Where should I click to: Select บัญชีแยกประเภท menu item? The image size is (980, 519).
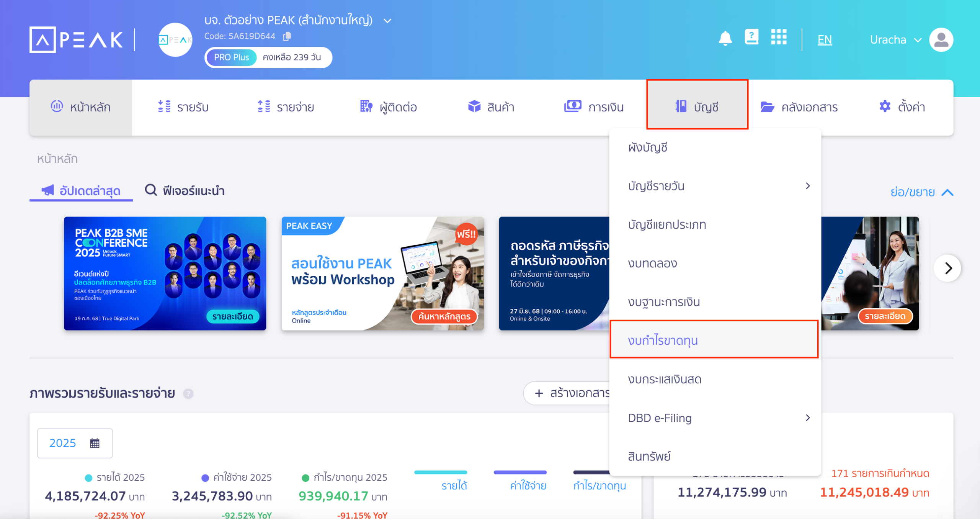pos(715,225)
